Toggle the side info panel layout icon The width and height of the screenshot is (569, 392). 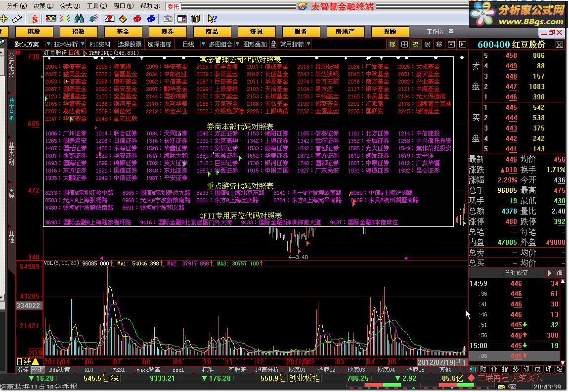click(182, 18)
